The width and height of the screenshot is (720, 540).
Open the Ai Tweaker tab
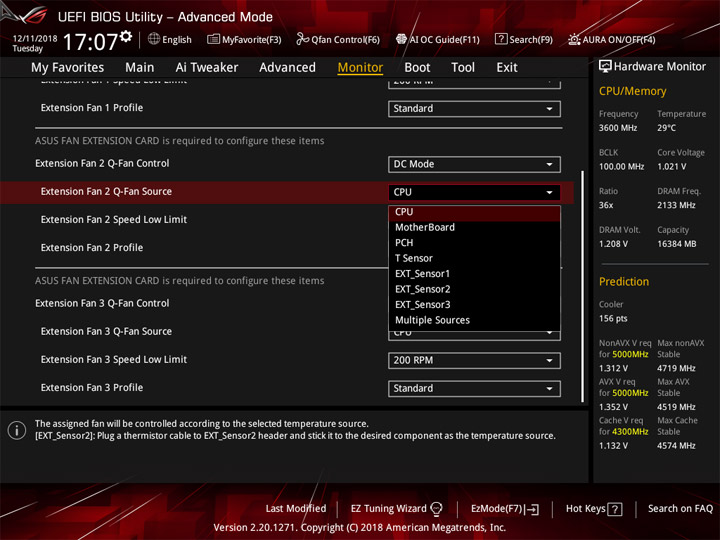coord(207,68)
